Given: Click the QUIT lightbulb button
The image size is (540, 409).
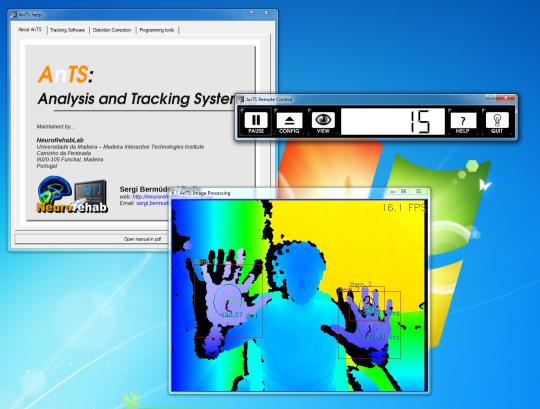Looking at the screenshot, I should pyautogui.click(x=497, y=122).
